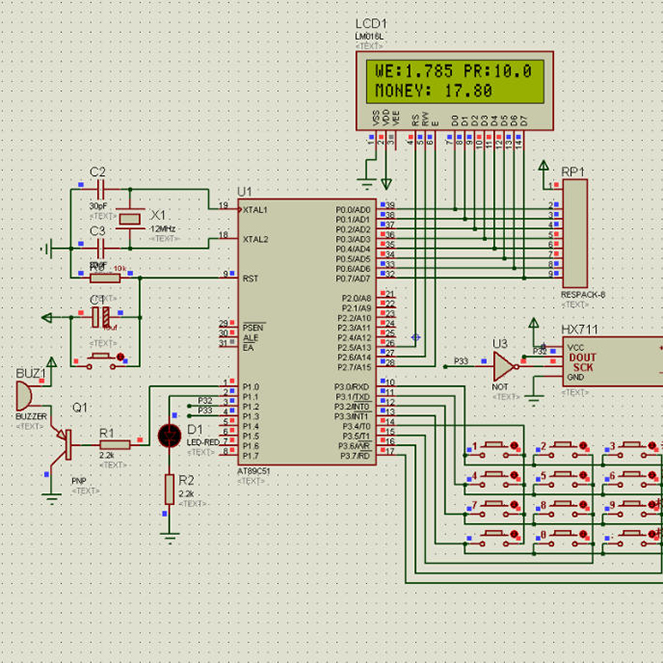Click the P3.7/RD pin label

click(x=355, y=456)
